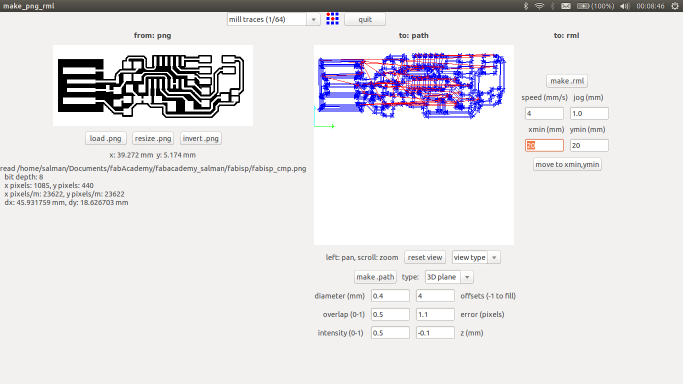
Task: Open the Wi-Fi network indicator
Action: point(539,6)
